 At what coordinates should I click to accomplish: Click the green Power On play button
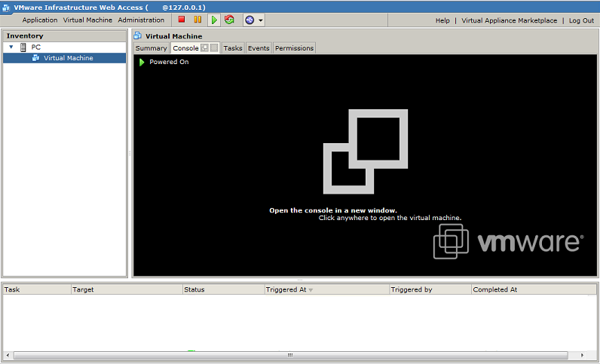point(214,20)
